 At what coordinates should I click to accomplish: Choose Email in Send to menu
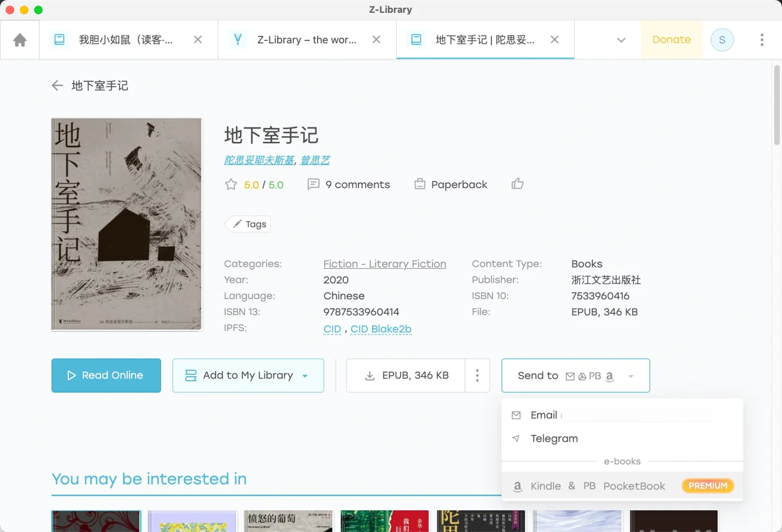point(622,415)
